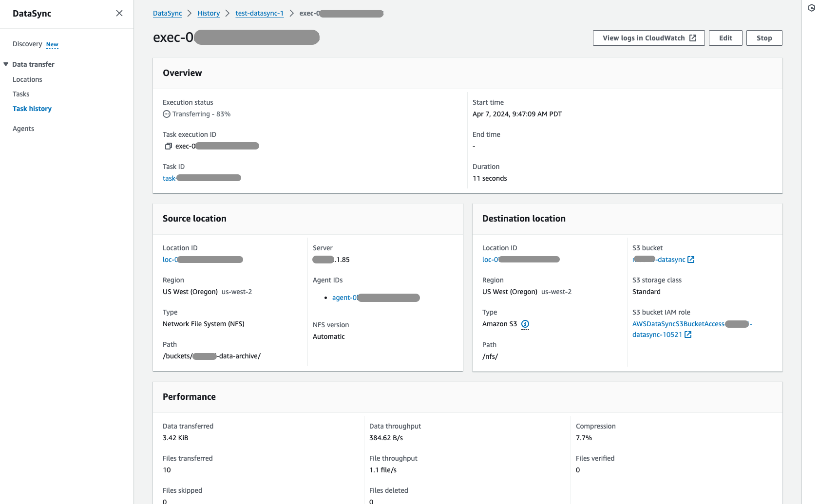Viewport: 819px width, 504px height.
Task: Click the start time value
Action: [x=517, y=114]
